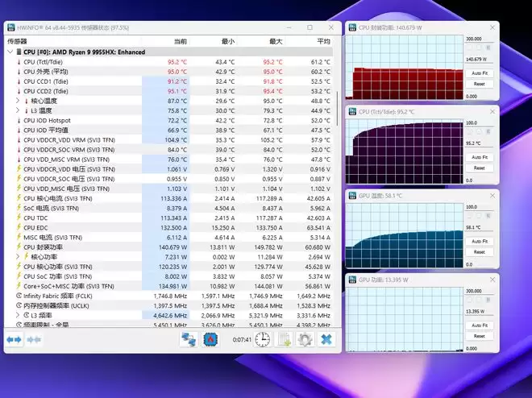532x398 pixels.
Task: Select the CPU 外壳 (平均) row
Action: (x=169, y=72)
